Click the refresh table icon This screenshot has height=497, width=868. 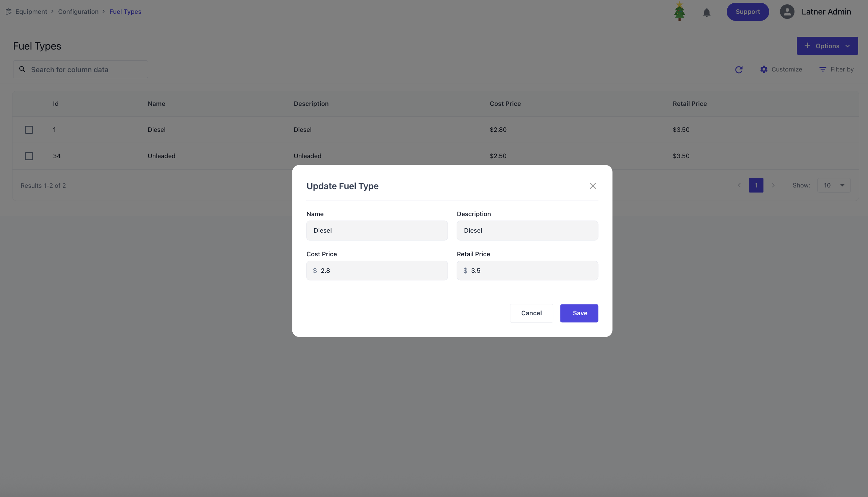pos(739,70)
